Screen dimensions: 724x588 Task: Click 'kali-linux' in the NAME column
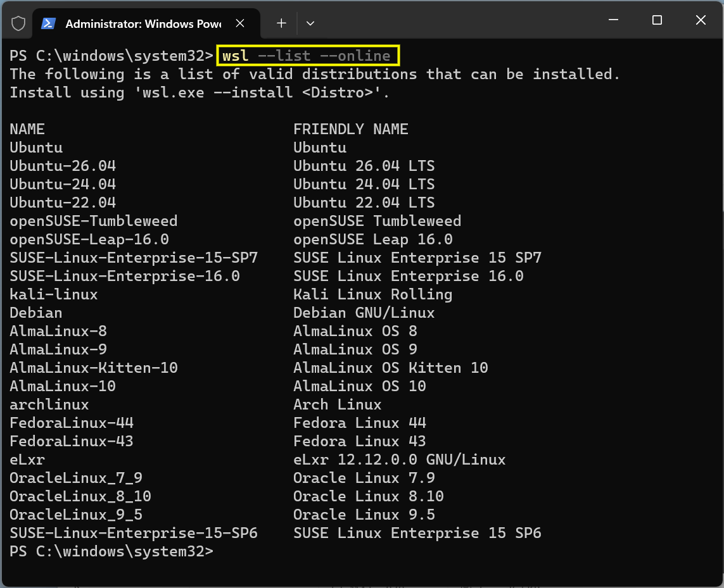point(54,294)
